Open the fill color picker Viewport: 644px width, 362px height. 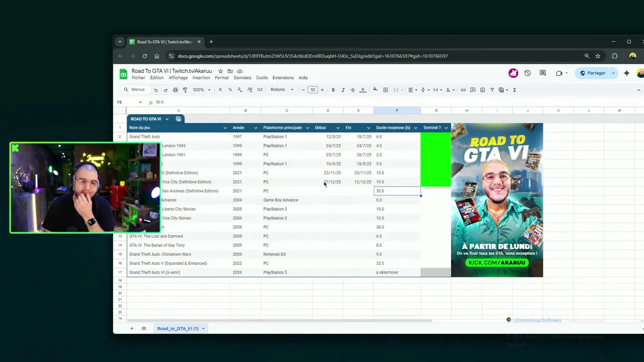375,90
